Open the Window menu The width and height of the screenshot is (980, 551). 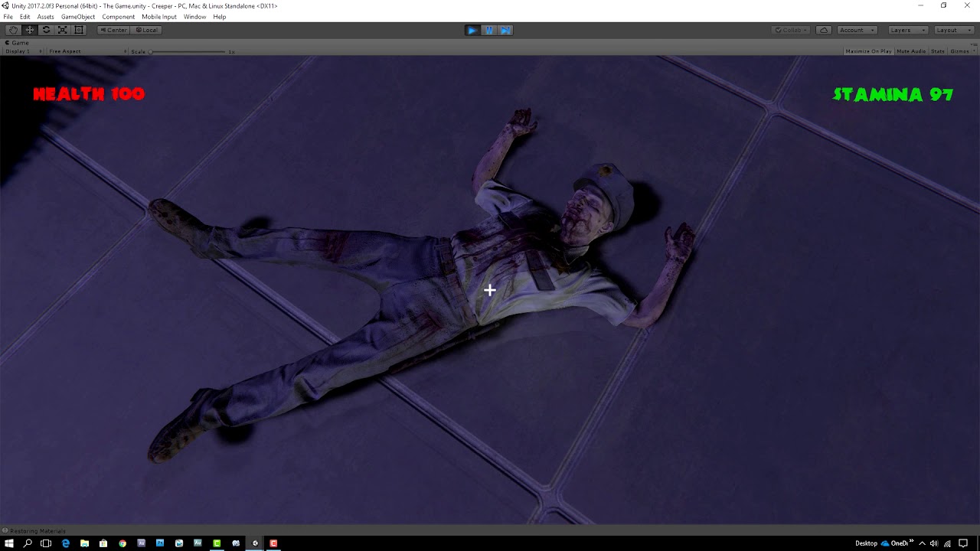pyautogui.click(x=194, y=17)
